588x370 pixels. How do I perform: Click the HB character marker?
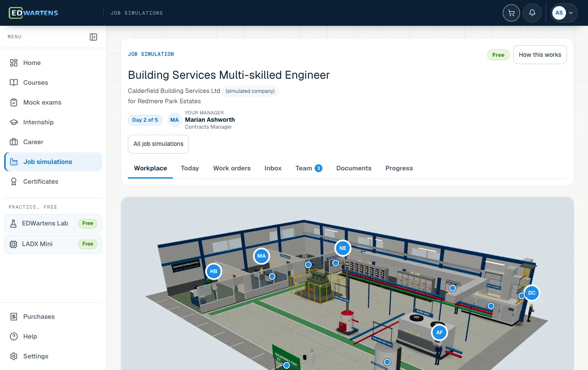[214, 271]
